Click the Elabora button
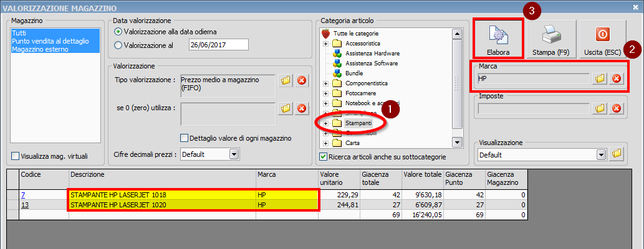Viewport: 644px width, 249px height. pyautogui.click(x=498, y=38)
